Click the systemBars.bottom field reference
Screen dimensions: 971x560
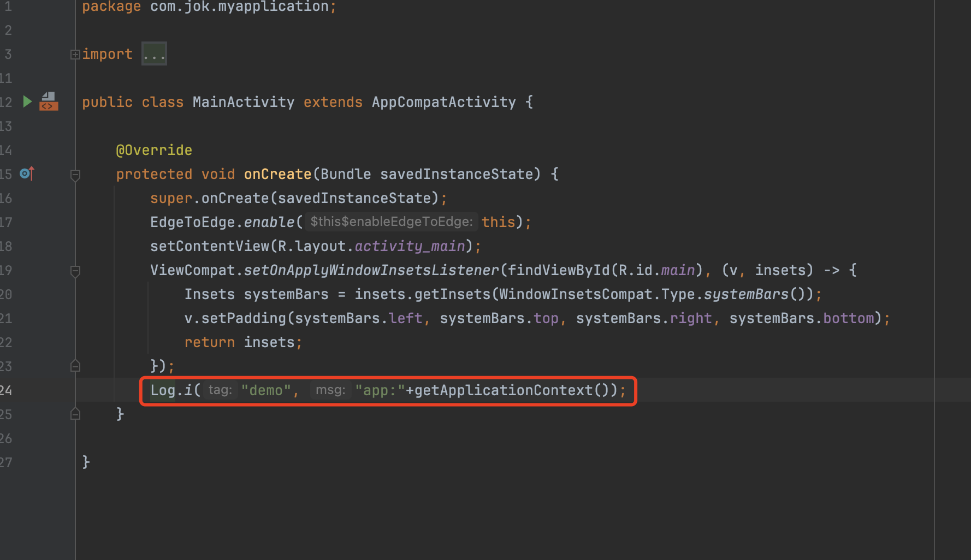click(x=848, y=318)
